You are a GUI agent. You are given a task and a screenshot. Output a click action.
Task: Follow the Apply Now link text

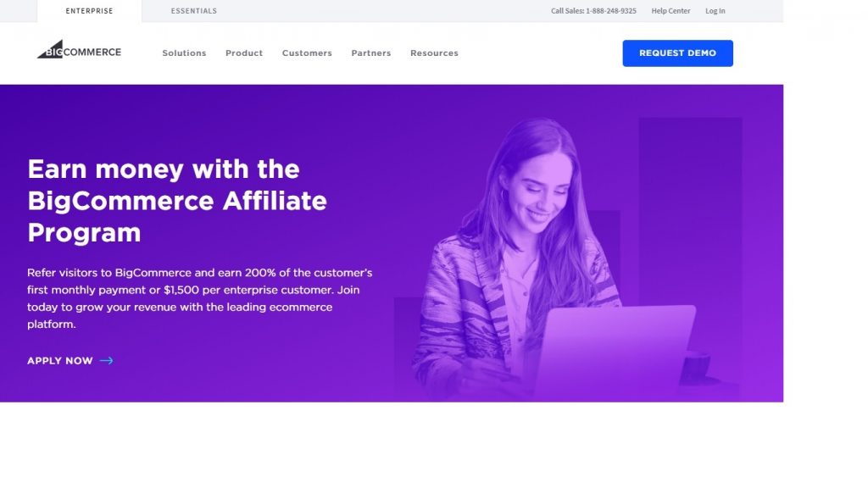point(60,361)
